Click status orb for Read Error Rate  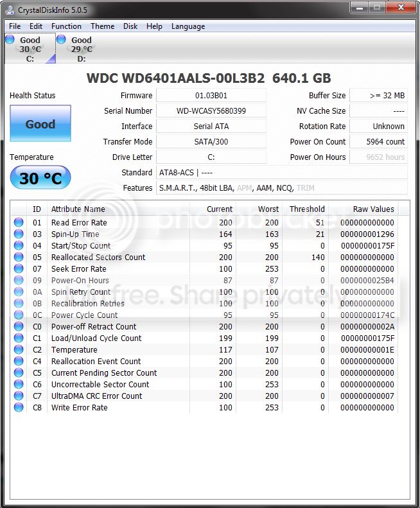tap(19, 222)
